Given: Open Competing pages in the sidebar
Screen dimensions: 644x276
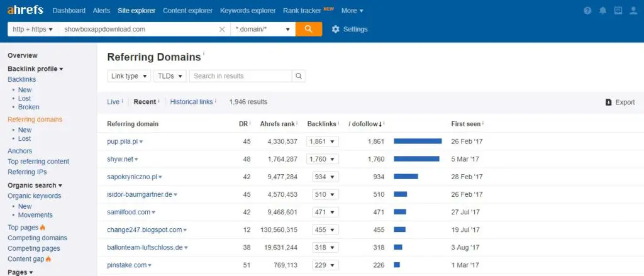Looking at the screenshot, I should (34, 248).
